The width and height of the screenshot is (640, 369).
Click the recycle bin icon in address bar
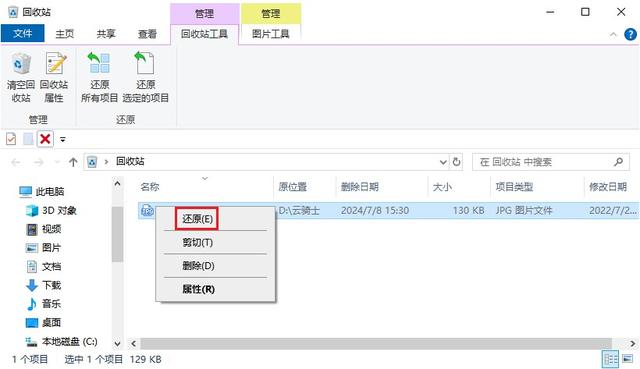point(92,162)
